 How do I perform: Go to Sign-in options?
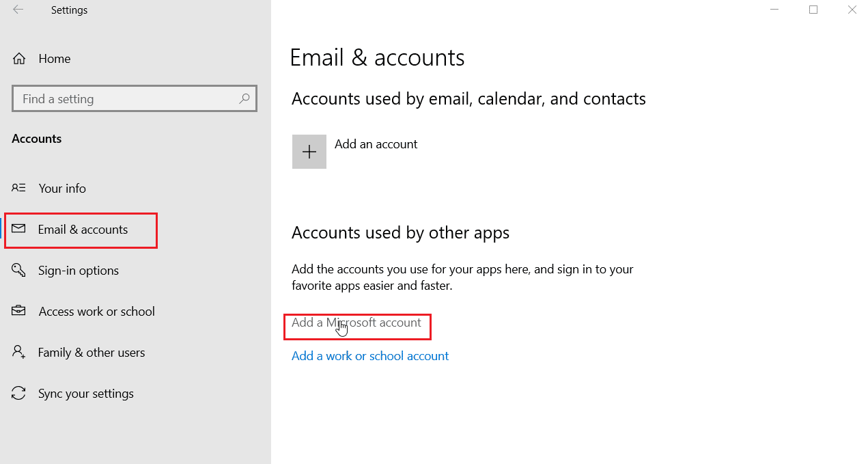click(79, 271)
